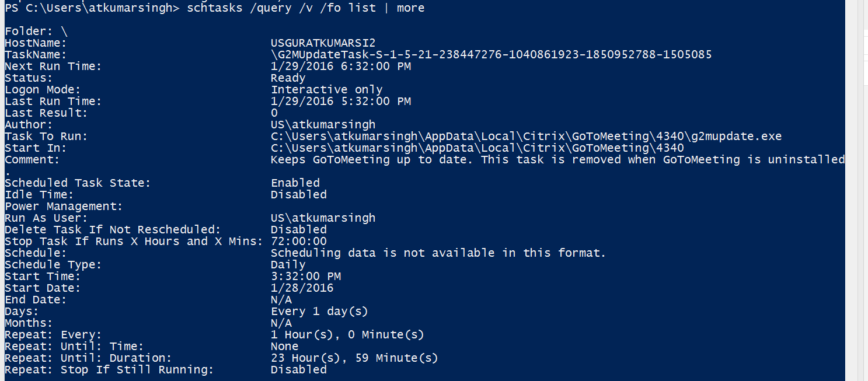Click the Repeat Until Duration value 23 Hour(s)

tap(354, 358)
